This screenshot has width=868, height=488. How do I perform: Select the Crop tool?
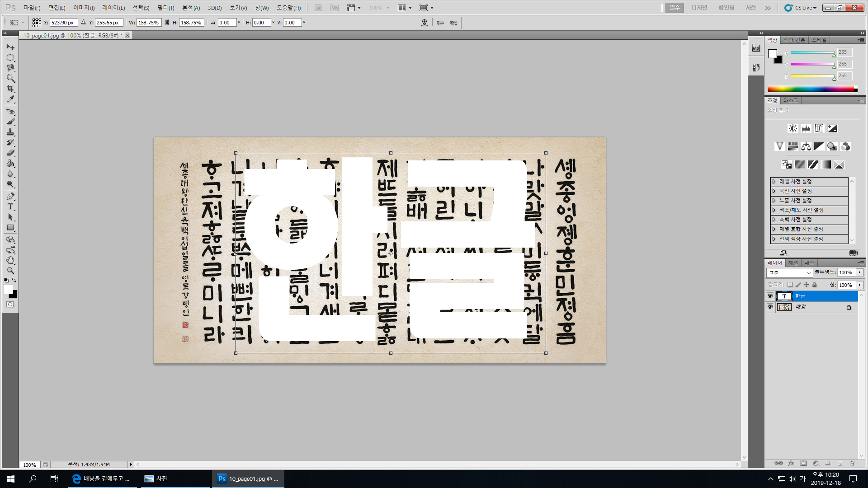[10, 89]
